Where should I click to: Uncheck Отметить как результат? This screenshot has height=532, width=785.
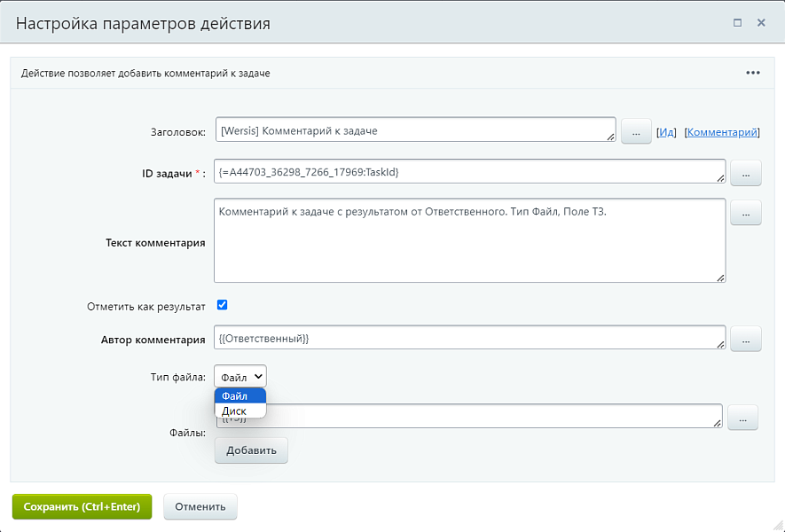[x=221, y=304]
